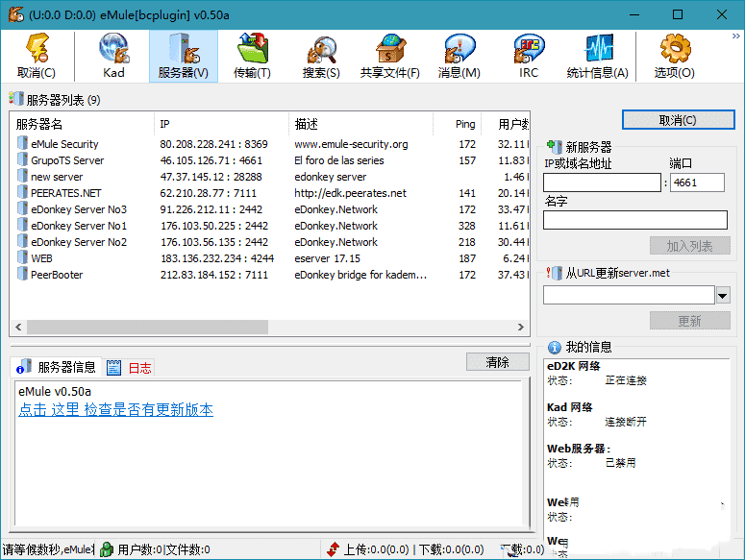Click the check for new version link

115,410
